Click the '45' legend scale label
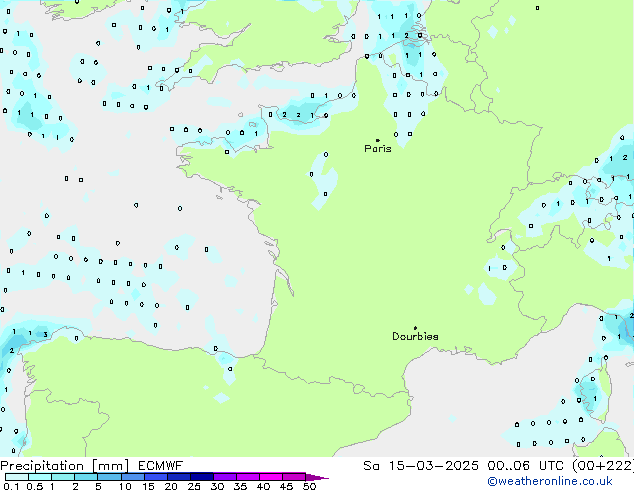This screenshot has height=490, width=634. (x=287, y=486)
